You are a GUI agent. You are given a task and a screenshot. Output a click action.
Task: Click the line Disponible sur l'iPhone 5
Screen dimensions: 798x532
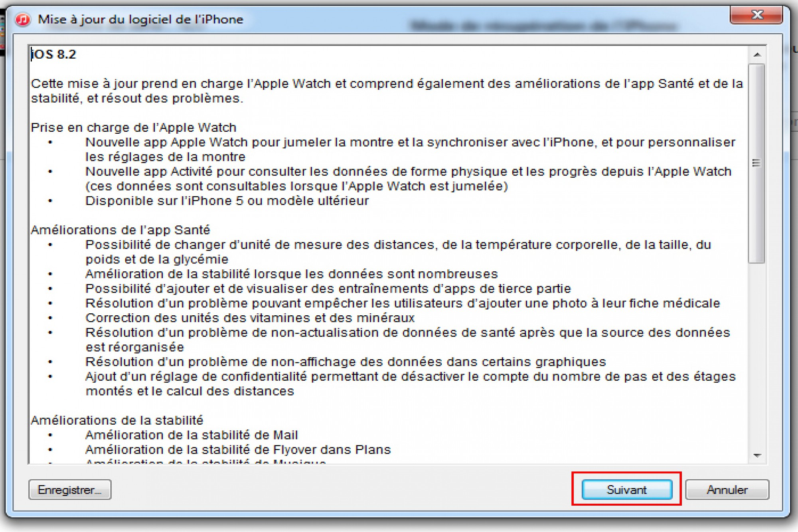[x=227, y=201]
